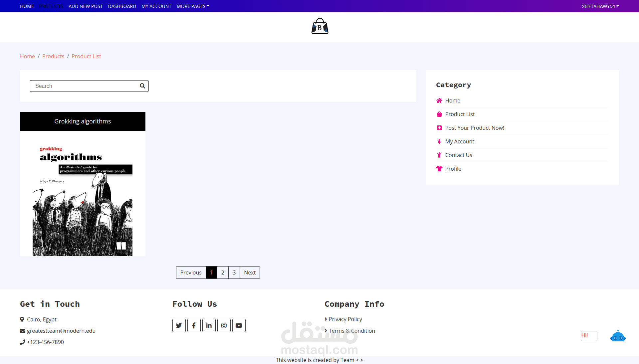The height and width of the screenshot is (364, 639).
Task: Click the shopping bag logo icon
Action: (319, 26)
